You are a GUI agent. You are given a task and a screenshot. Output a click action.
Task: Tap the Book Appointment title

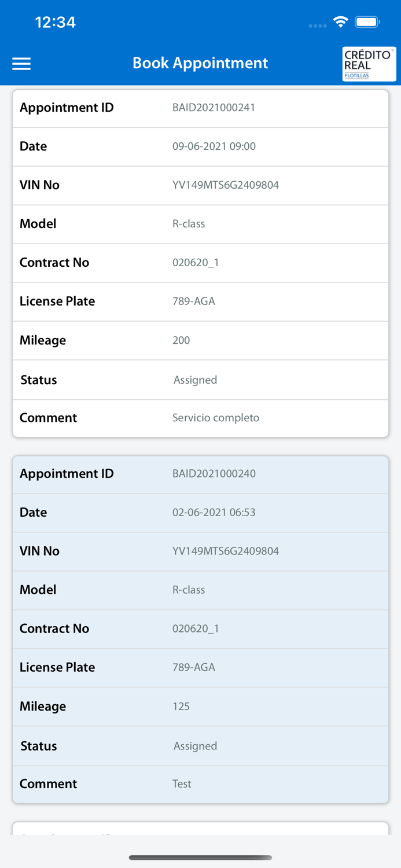tap(200, 63)
